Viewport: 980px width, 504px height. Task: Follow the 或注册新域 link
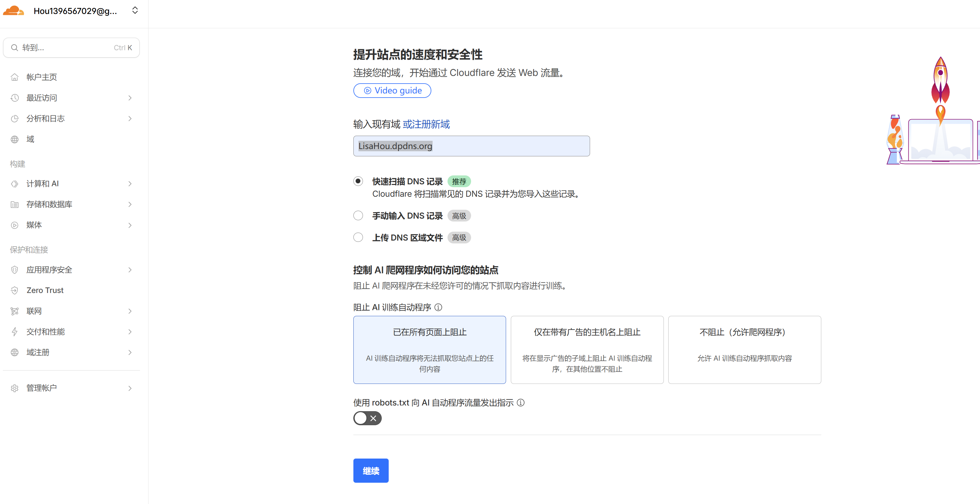[x=426, y=124]
